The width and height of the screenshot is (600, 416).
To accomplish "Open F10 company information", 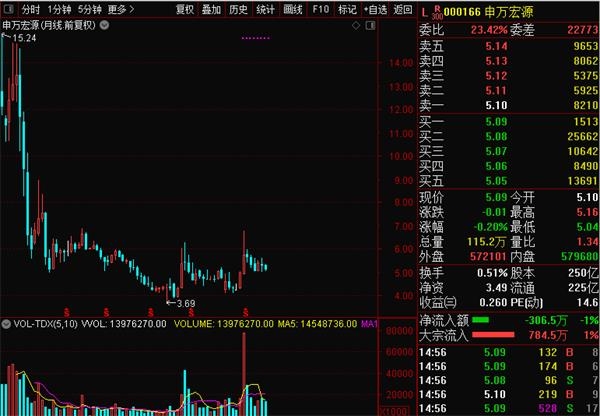I will coord(320,9).
